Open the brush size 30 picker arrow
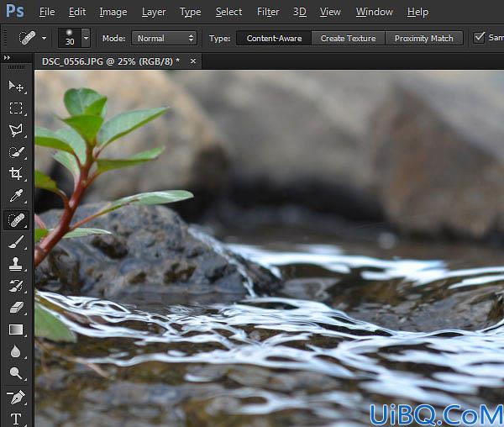 coord(86,38)
